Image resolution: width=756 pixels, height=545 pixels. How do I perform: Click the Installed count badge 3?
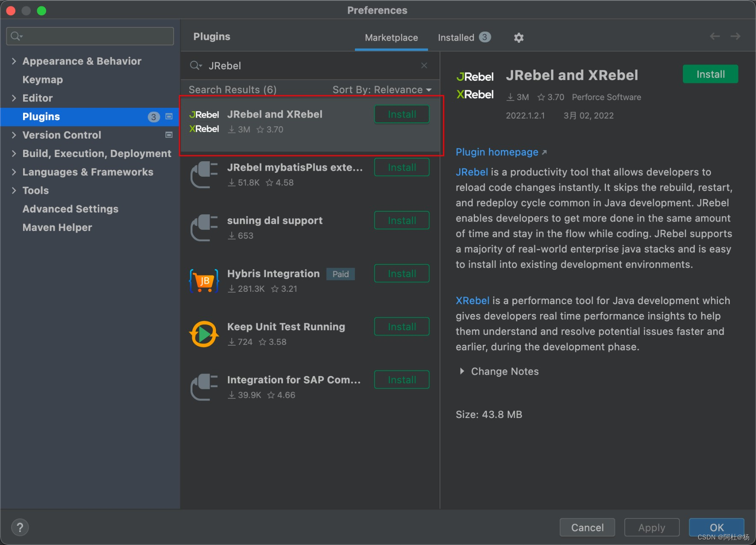(x=485, y=37)
